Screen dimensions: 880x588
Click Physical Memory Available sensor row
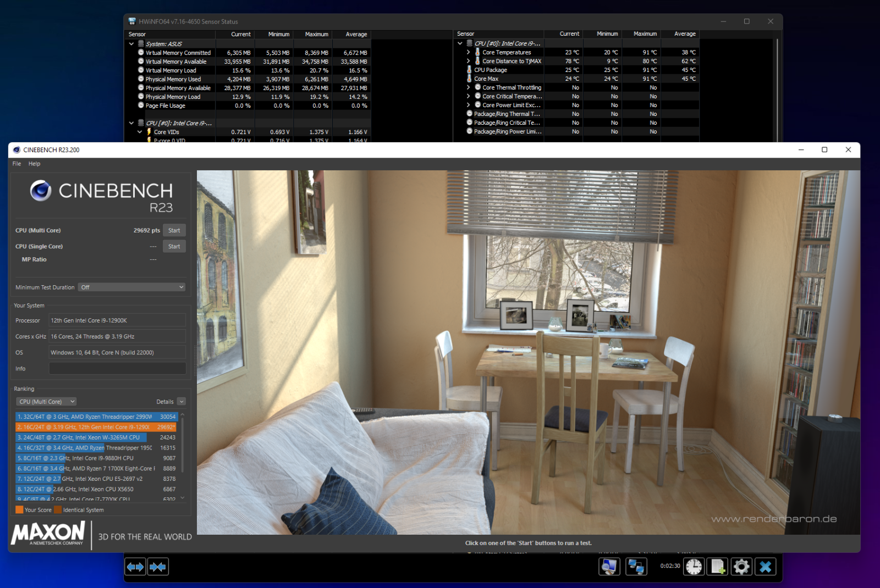pos(249,88)
